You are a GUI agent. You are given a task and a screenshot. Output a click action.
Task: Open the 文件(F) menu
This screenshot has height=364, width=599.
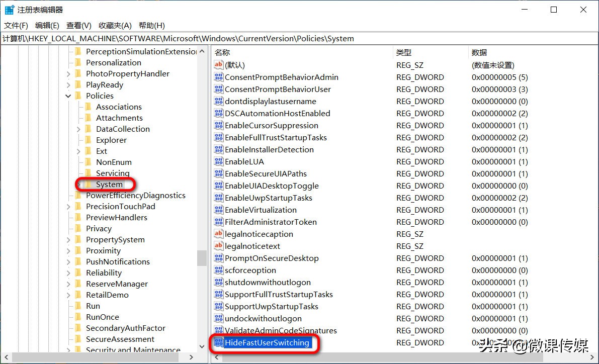point(16,26)
